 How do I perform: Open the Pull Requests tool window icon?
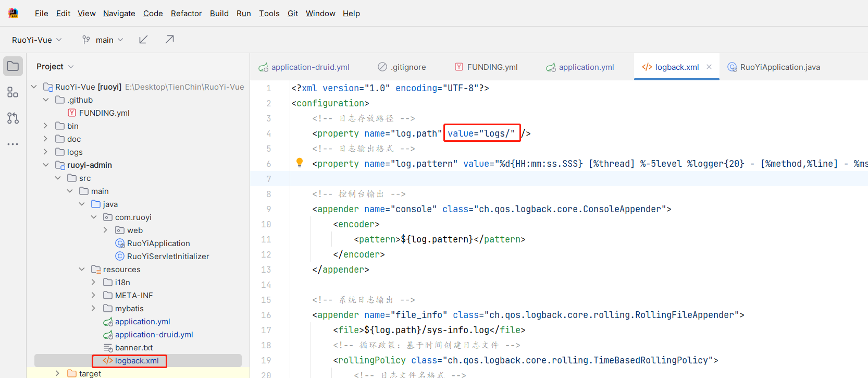pos(13,118)
